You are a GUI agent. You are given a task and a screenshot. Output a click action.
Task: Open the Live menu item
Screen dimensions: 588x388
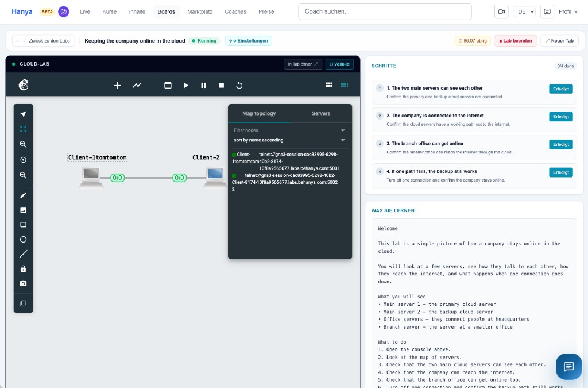[x=85, y=11]
